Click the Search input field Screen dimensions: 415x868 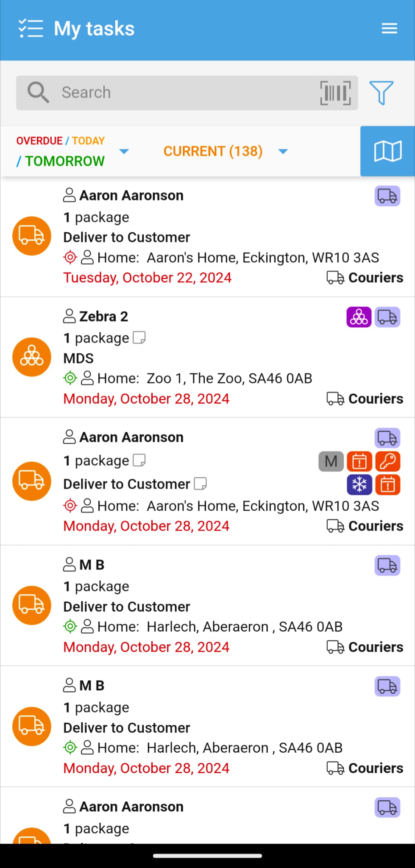pyautogui.click(x=187, y=92)
